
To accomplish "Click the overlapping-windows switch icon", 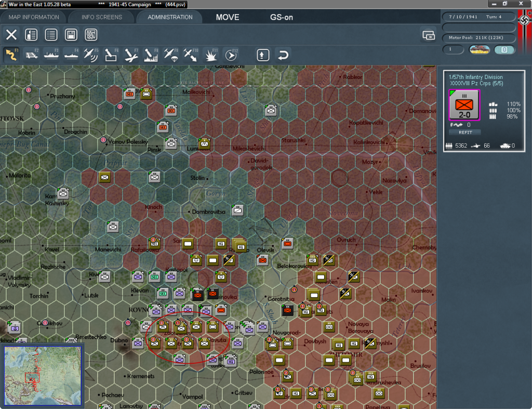I will 429,35.
